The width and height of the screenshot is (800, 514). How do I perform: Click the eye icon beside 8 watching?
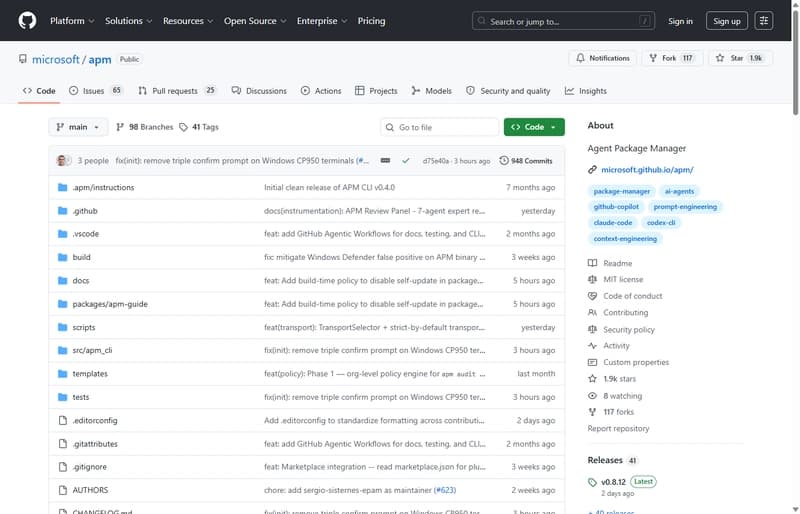click(x=592, y=396)
